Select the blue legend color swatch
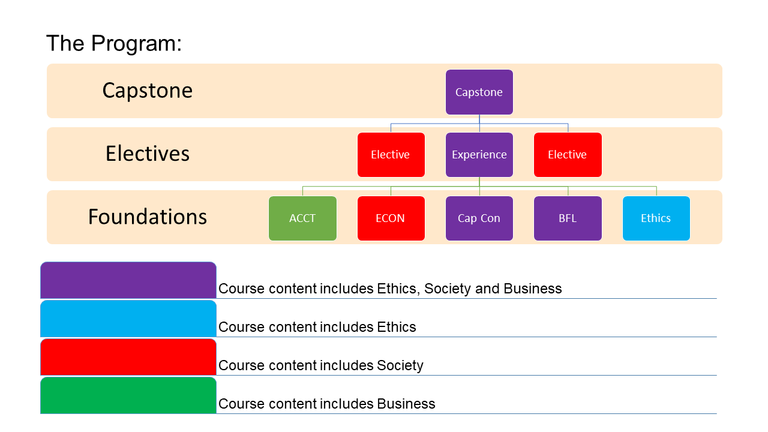 pyautogui.click(x=128, y=319)
